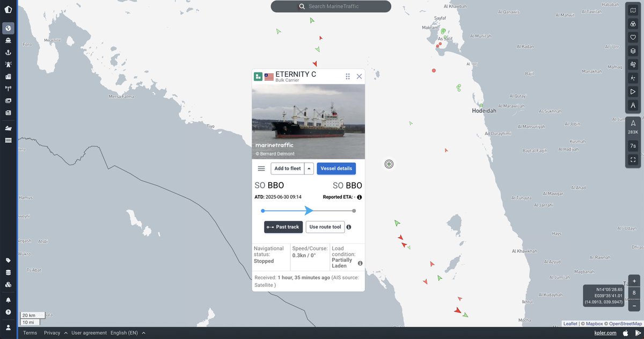Open the user account icon
The width and height of the screenshot is (644, 339).
8,327
